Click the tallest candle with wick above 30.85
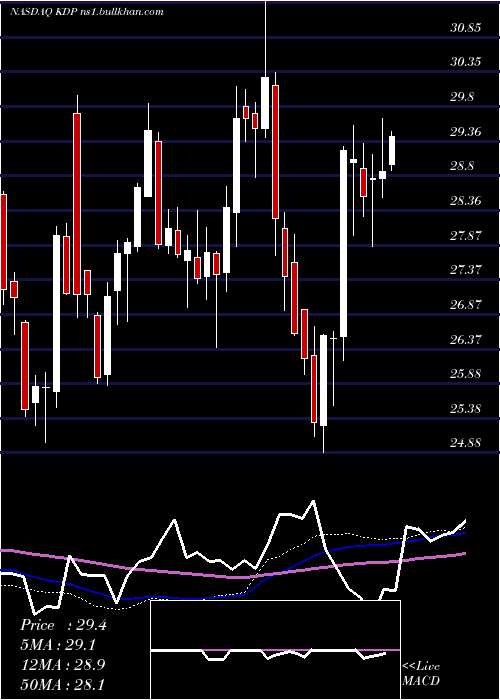Screen dimensions: 500x700 click(265, 69)
